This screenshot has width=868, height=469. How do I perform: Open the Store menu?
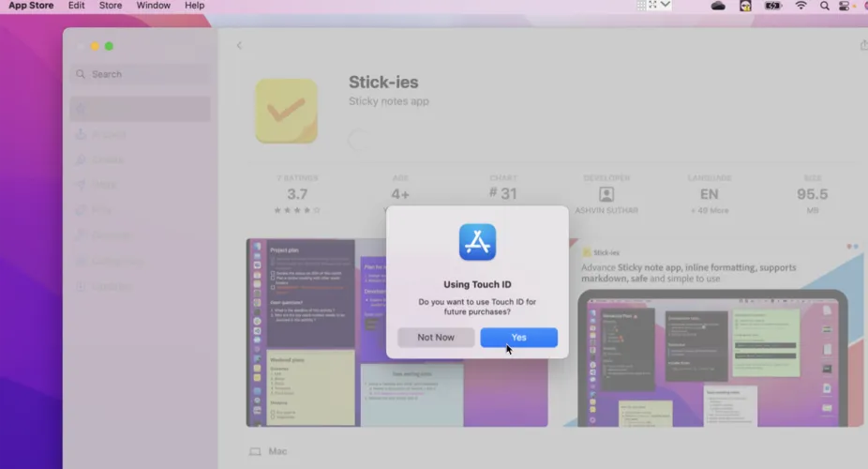(111, 6)
